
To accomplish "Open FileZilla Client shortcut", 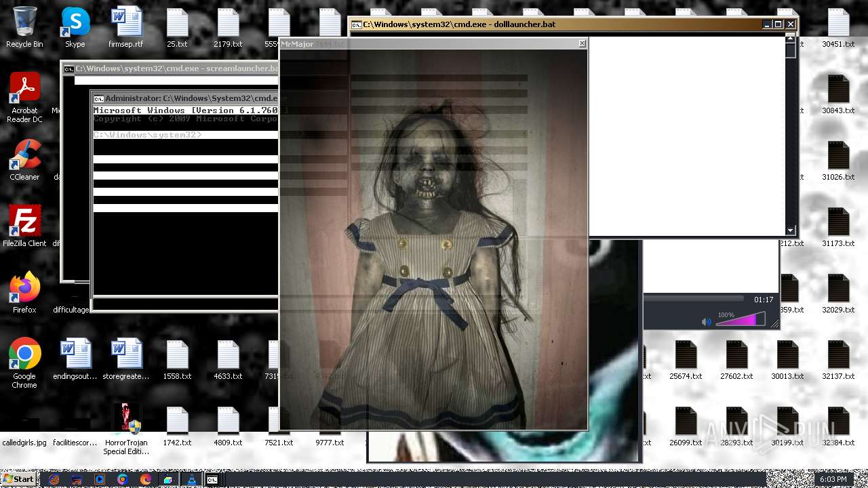I will click(x=24, y=226).
